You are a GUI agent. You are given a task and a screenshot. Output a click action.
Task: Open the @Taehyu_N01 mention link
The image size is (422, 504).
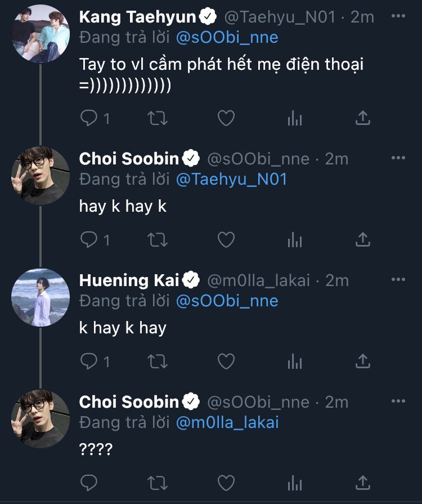[x=231, y=180]
